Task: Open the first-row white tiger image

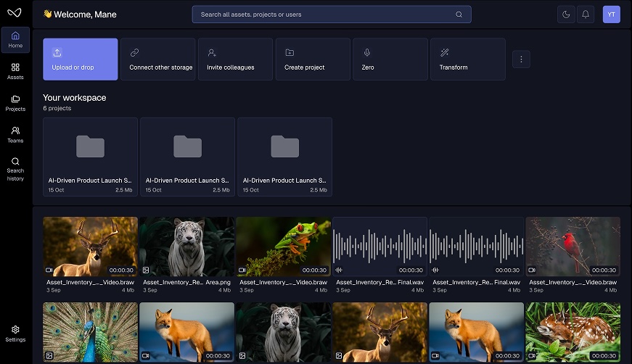Action: click(x=186, y=247)
